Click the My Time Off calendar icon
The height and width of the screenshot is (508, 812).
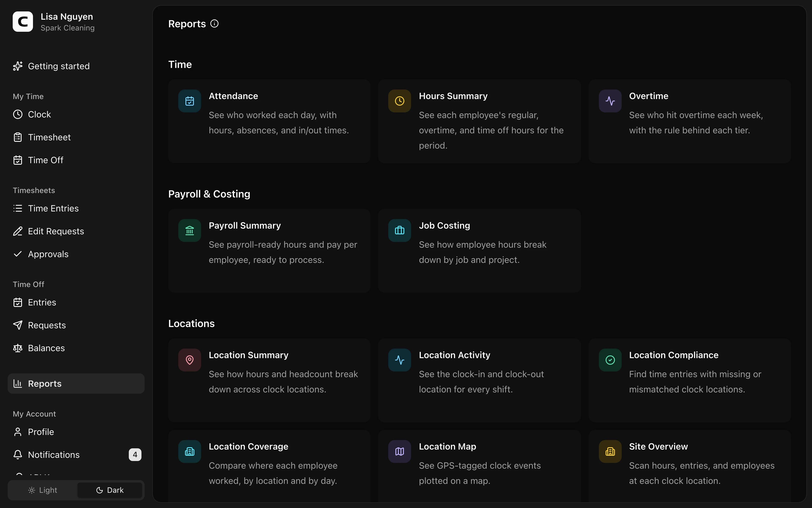(x=18, y=160)
